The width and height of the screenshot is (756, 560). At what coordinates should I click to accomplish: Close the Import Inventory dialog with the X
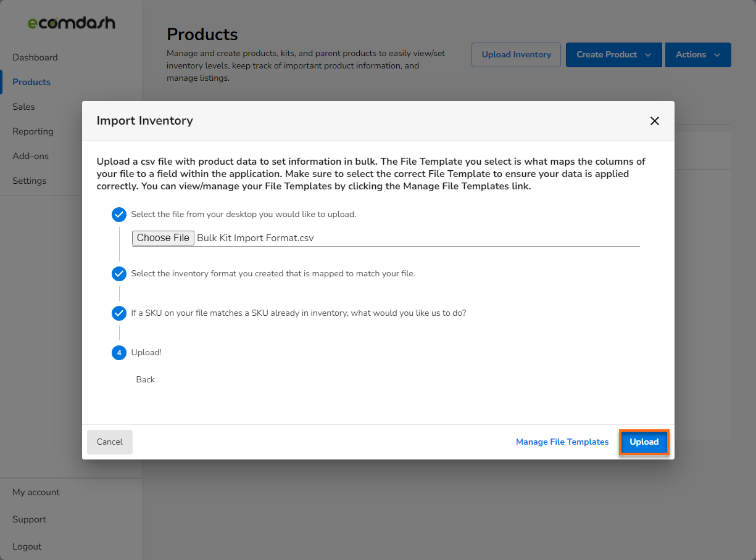pos(655,121)
